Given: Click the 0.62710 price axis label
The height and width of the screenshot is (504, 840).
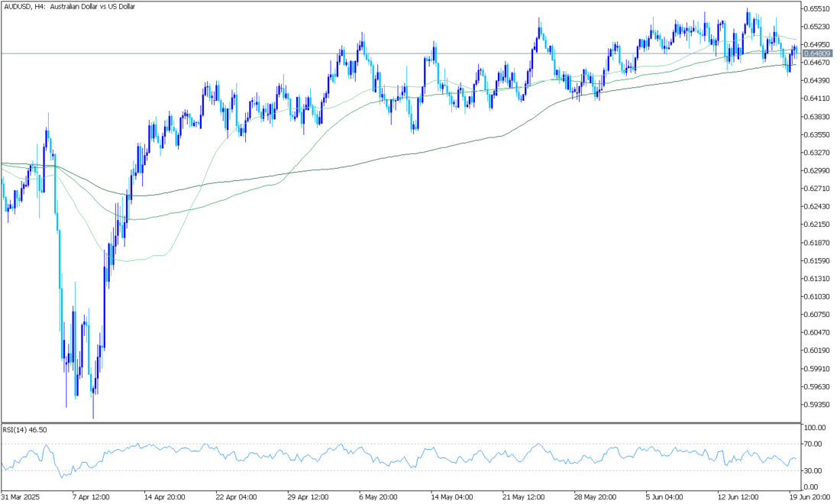Looking at the screenshot, I should (x=818, y=189).
